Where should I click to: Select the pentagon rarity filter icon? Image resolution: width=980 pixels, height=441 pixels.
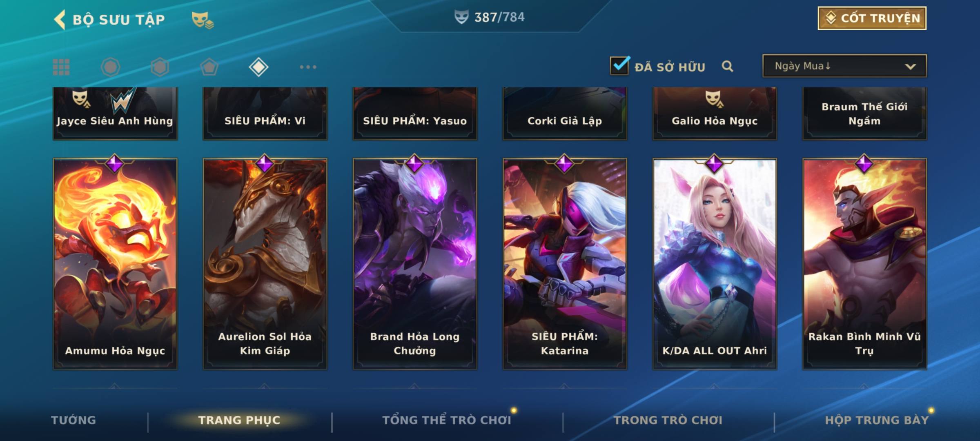click(209, 67)
